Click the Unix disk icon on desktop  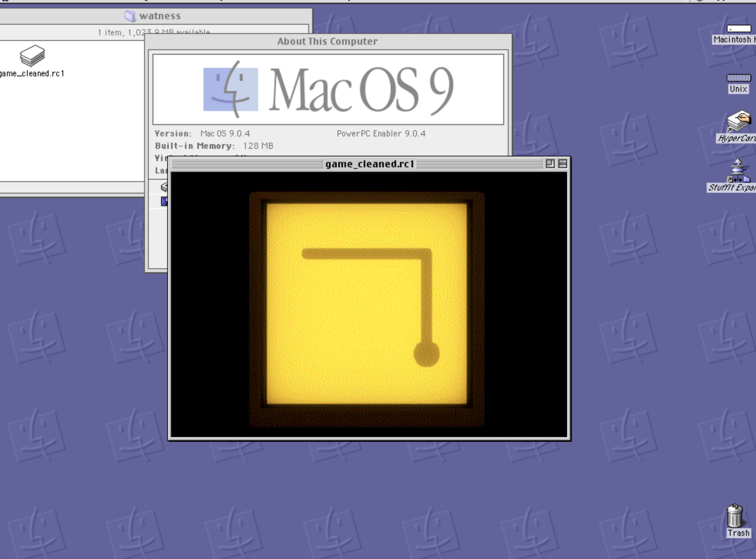(x=738, y=78)
